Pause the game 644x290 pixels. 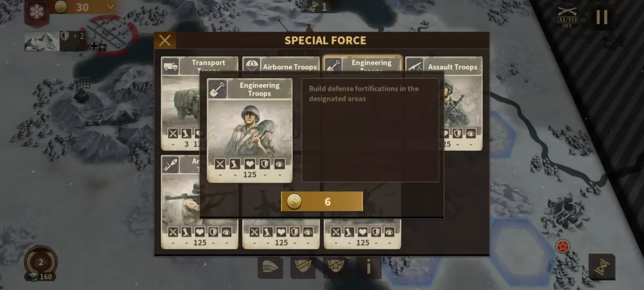[x=602, y=17]
